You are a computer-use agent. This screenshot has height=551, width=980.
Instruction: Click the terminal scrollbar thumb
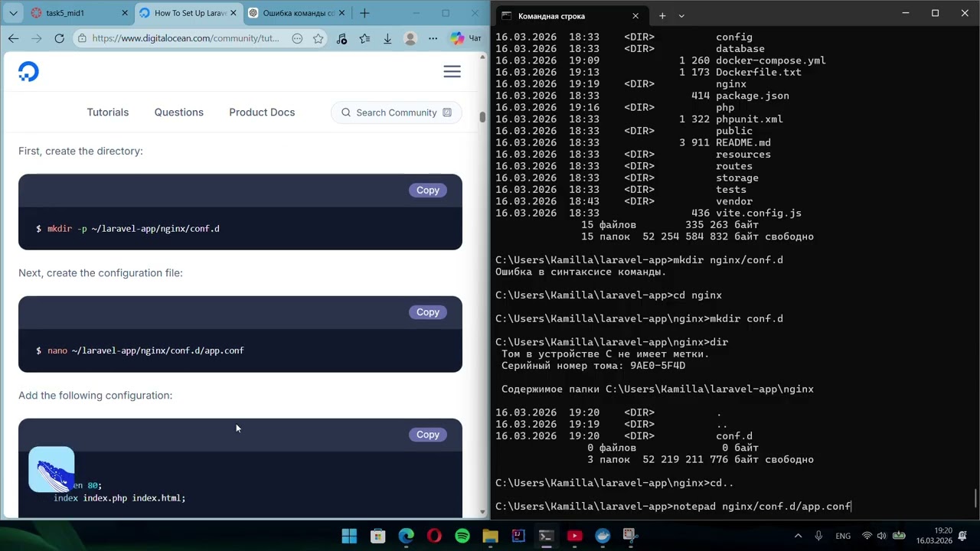[x=975, y=497]
